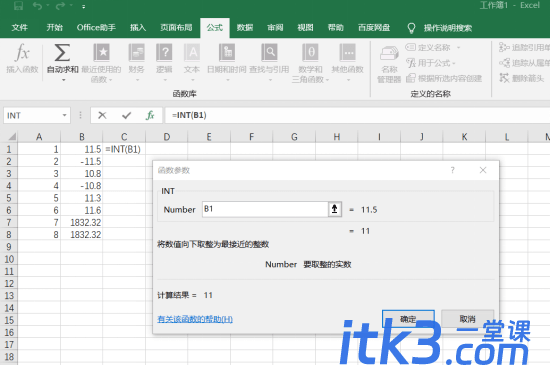Click the Name Box showing INT
The height and width of the screenshot is (366, 551).
point(32,115)
